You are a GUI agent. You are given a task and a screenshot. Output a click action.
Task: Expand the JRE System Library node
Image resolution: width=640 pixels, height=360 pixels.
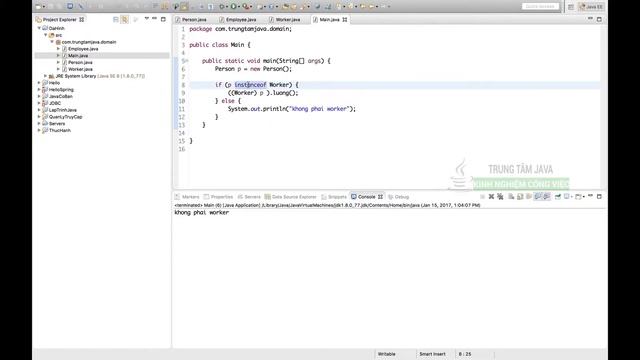click(x=46, y=76)
